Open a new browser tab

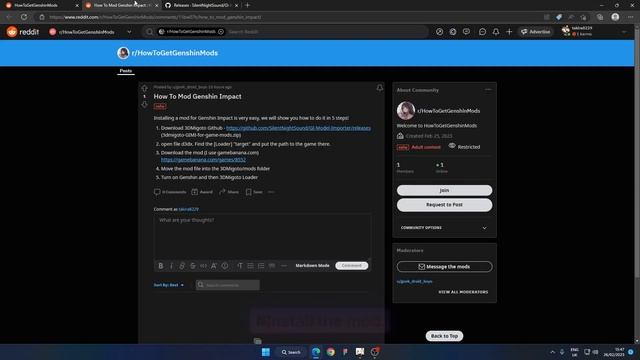click(247, 5)
